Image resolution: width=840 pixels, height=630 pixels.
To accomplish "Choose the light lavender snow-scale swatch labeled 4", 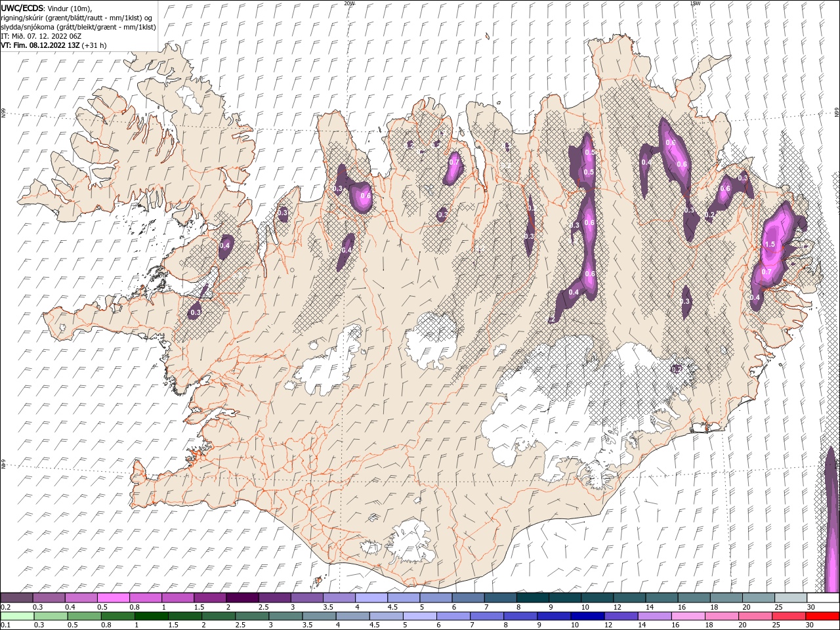I will click(371, 598).
